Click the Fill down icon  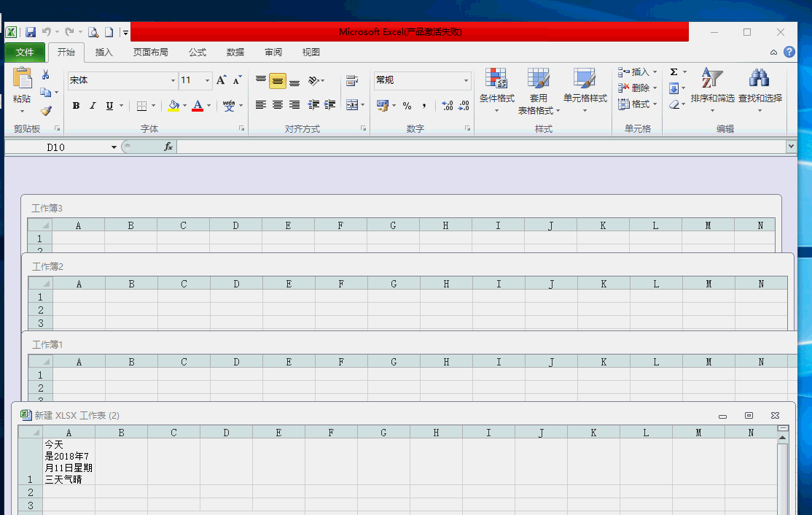pos(674,88)
